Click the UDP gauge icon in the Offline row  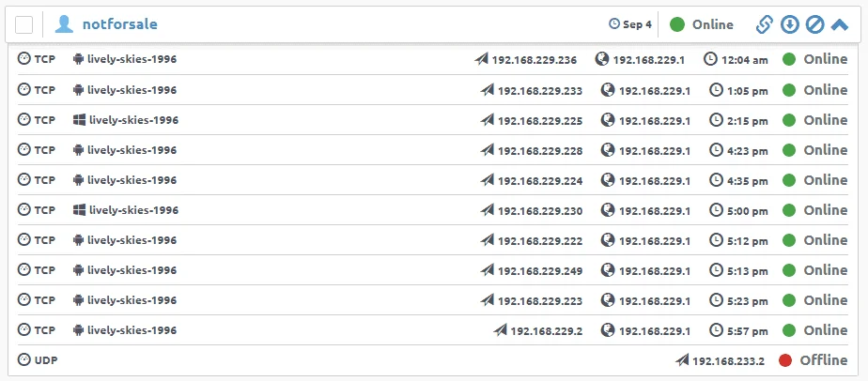pos(23,360)
